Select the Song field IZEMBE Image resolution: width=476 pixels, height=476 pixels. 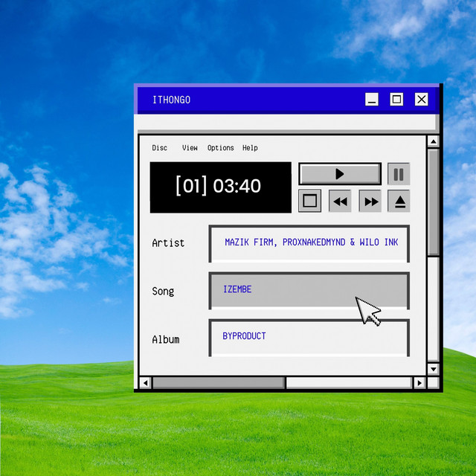(x=309, y=290)
